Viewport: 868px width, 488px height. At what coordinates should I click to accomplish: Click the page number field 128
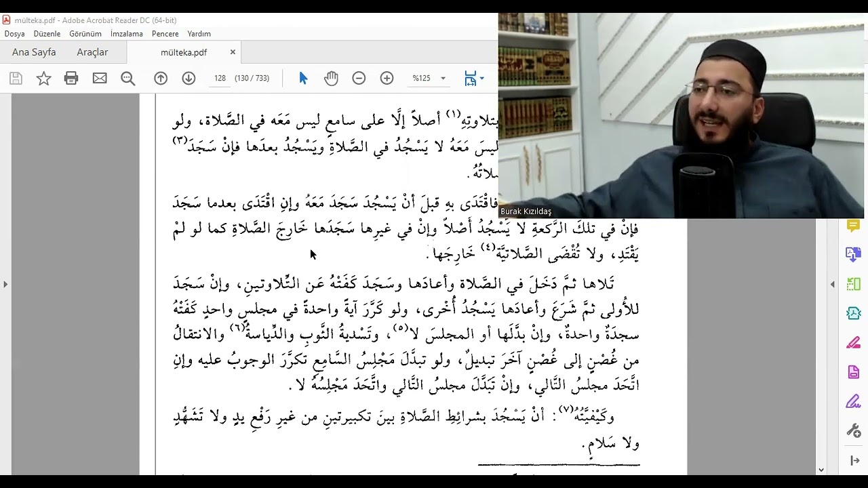click(x=220, y=79)
